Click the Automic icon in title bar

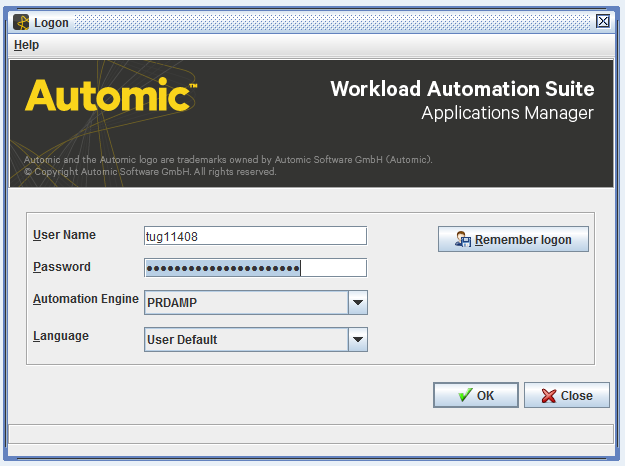[x=21, y=22]
